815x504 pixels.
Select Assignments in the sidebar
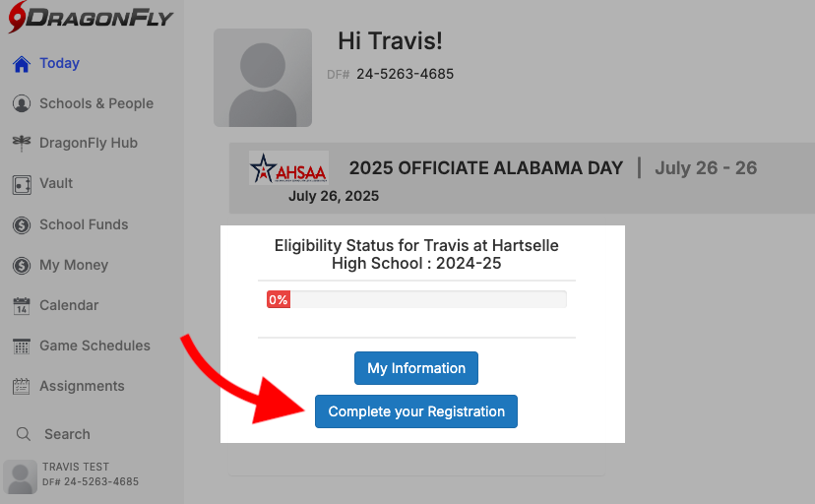coord(82,387)
